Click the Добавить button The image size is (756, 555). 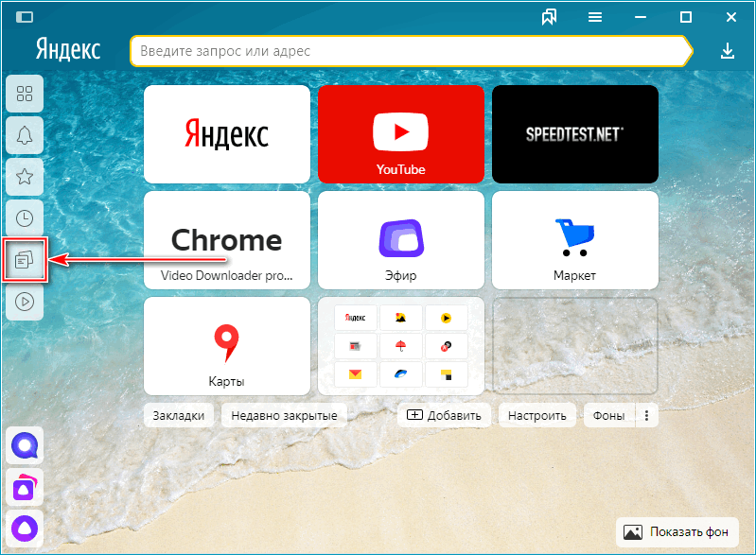444,415
